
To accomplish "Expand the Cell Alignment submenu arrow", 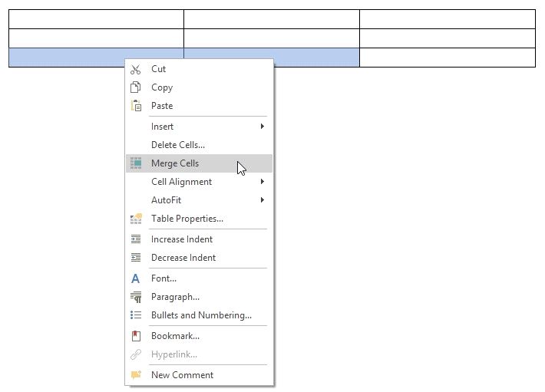I will pyautogui.click(x=263, y=182).
